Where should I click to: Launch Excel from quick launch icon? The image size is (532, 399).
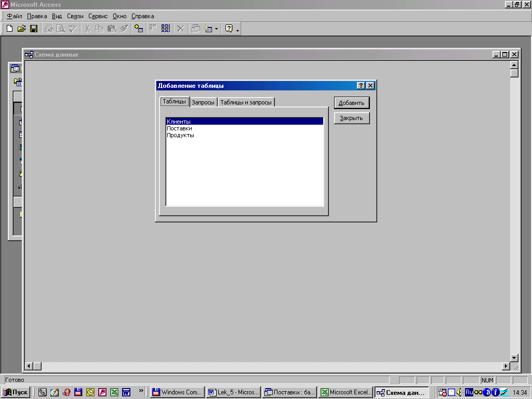coord(114,392)
